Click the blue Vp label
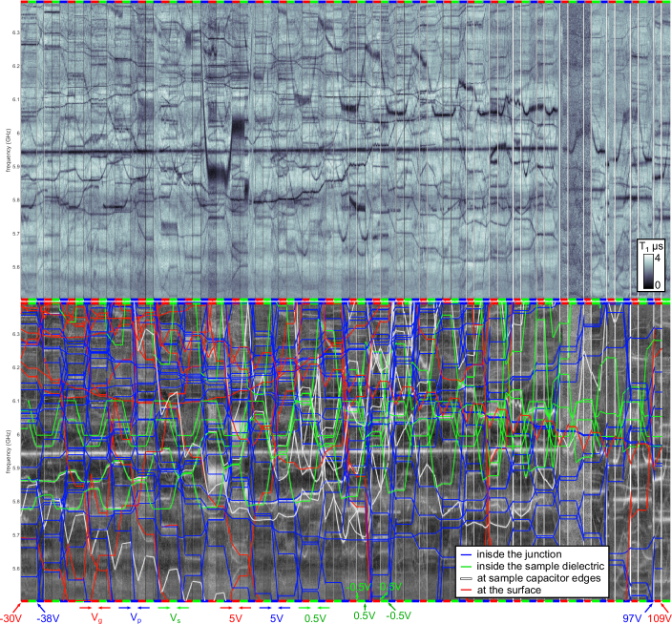The width and height of the screenshot is (672, 624). (136, 618)
